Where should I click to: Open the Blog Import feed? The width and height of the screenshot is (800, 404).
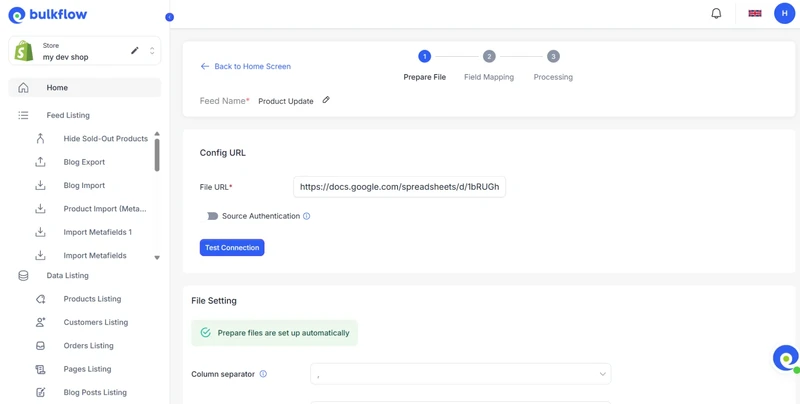coord(84,186)
